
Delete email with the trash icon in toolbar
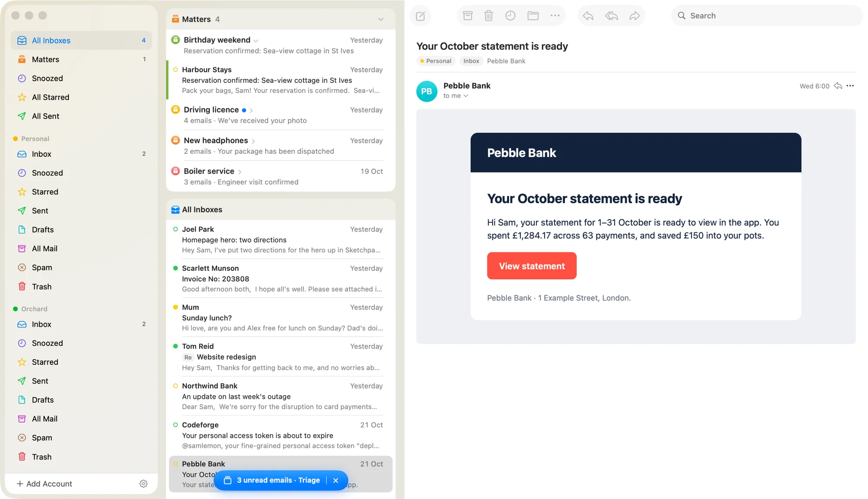pos(488,16)
